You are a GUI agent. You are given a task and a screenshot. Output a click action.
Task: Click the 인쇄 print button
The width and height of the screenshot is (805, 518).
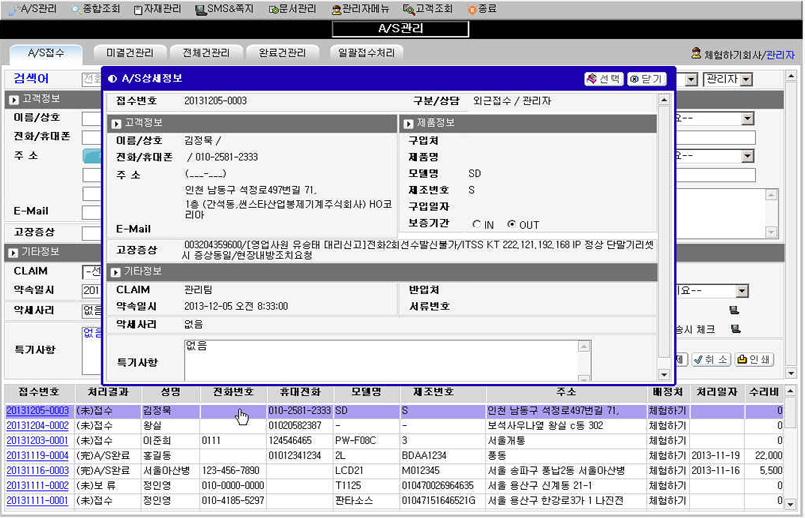pyautogui.click(x=756, y=359)
